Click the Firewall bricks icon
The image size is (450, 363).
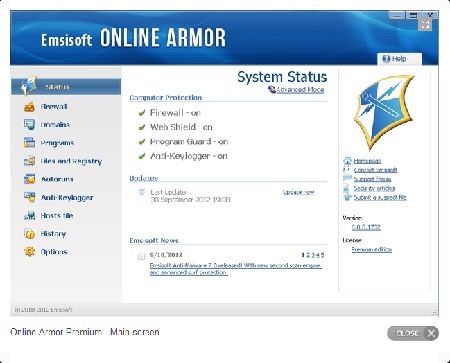[x=29, y=107]
